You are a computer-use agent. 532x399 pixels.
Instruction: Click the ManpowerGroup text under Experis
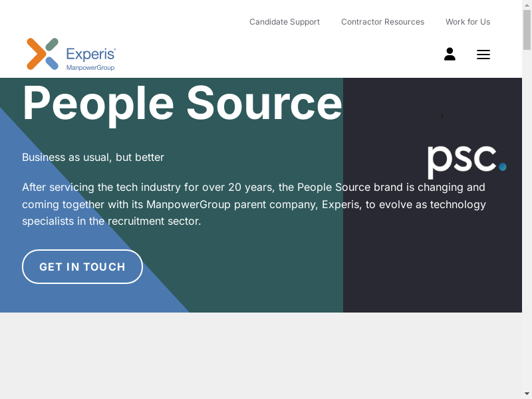pyautogui.click(x=90, y=68)
